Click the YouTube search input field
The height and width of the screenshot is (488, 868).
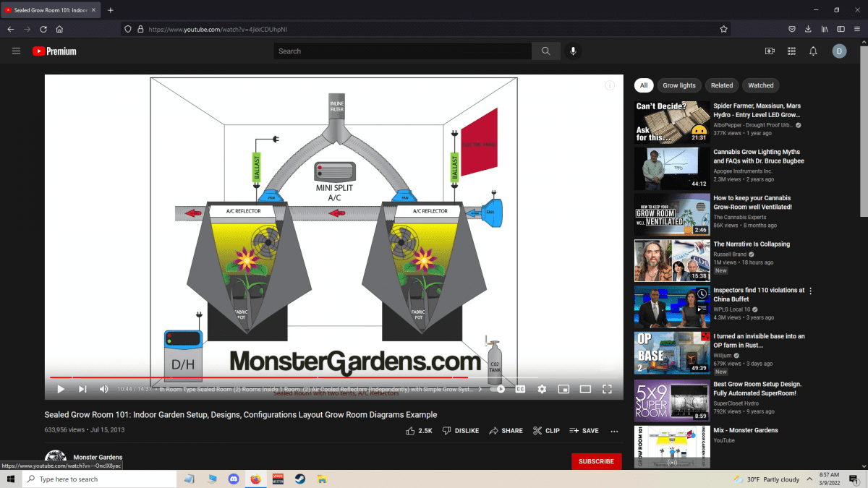pos(402,51)
